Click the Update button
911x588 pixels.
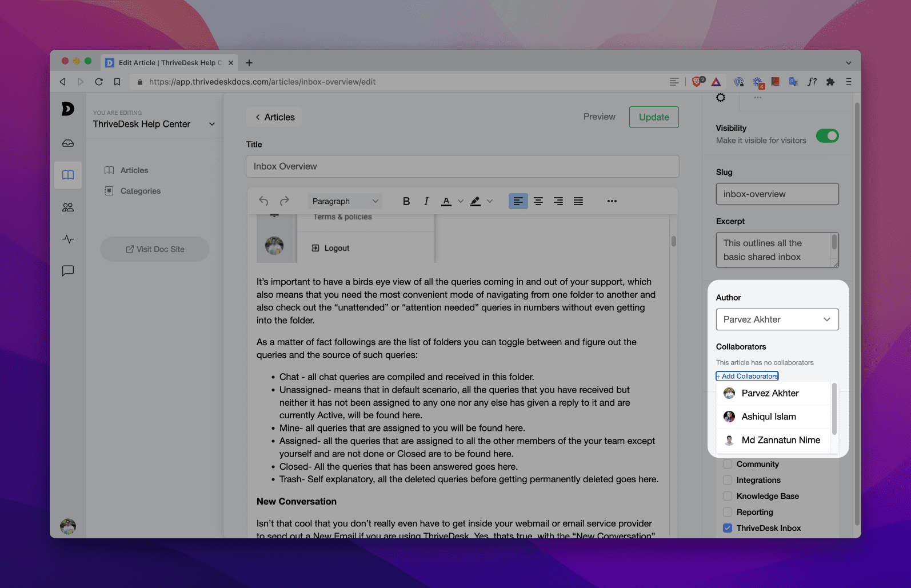654,117
